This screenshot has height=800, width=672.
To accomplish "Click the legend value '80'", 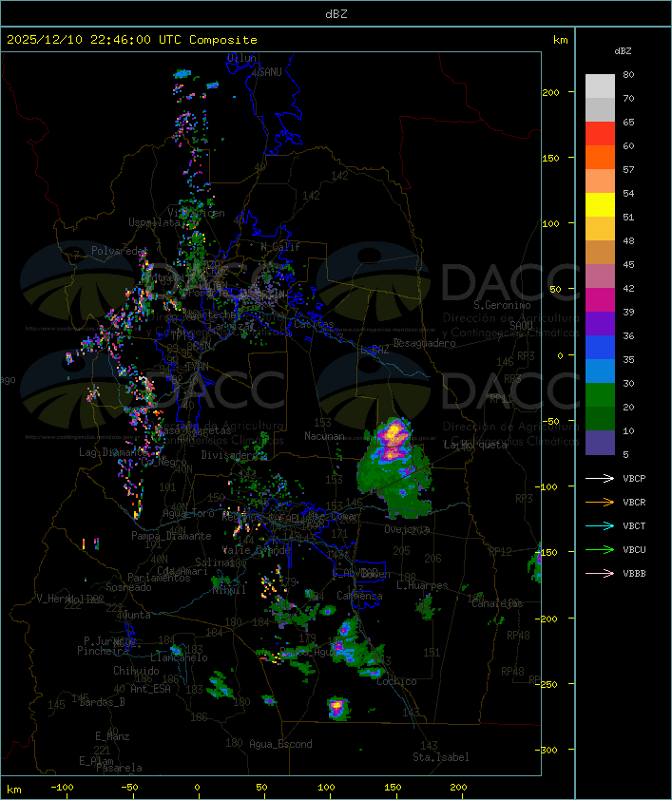I will (x=628, y=74).
